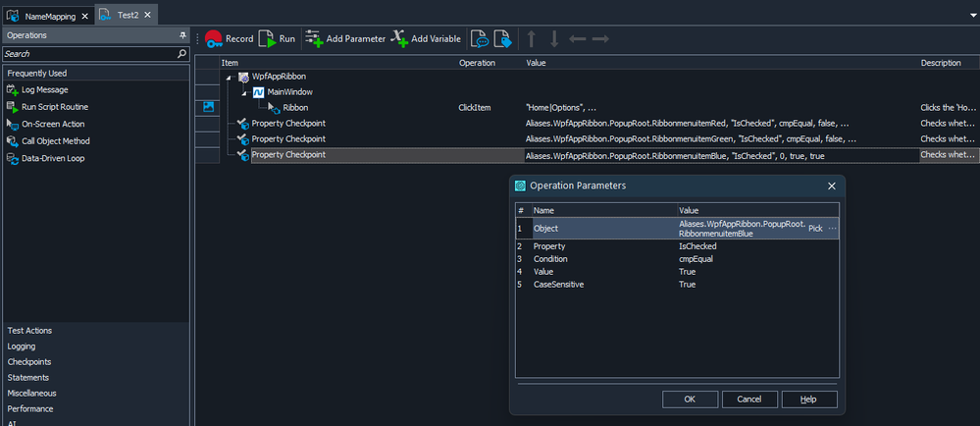Open the Logging category
This screenshot has width=980, height=426.
(96, 346)
